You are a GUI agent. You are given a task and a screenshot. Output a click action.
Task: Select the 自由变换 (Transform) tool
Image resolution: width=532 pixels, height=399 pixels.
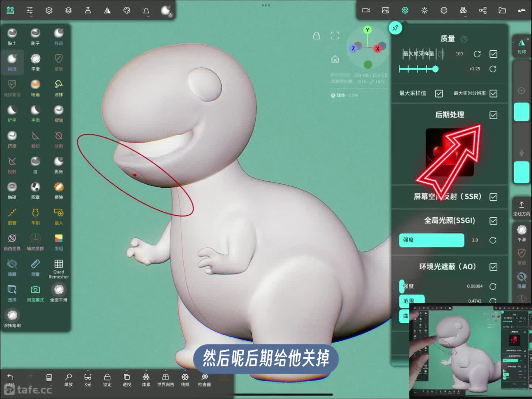coord(12,242)
